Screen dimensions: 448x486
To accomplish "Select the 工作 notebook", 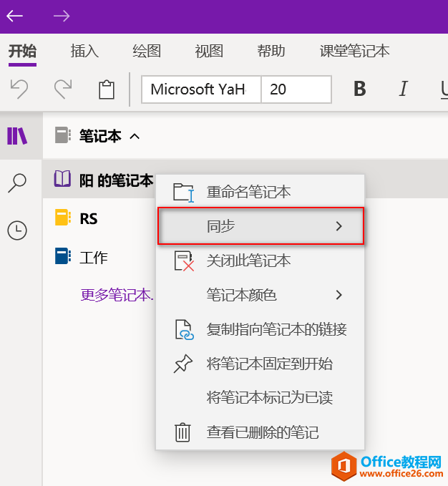I will tap(94, 258).
